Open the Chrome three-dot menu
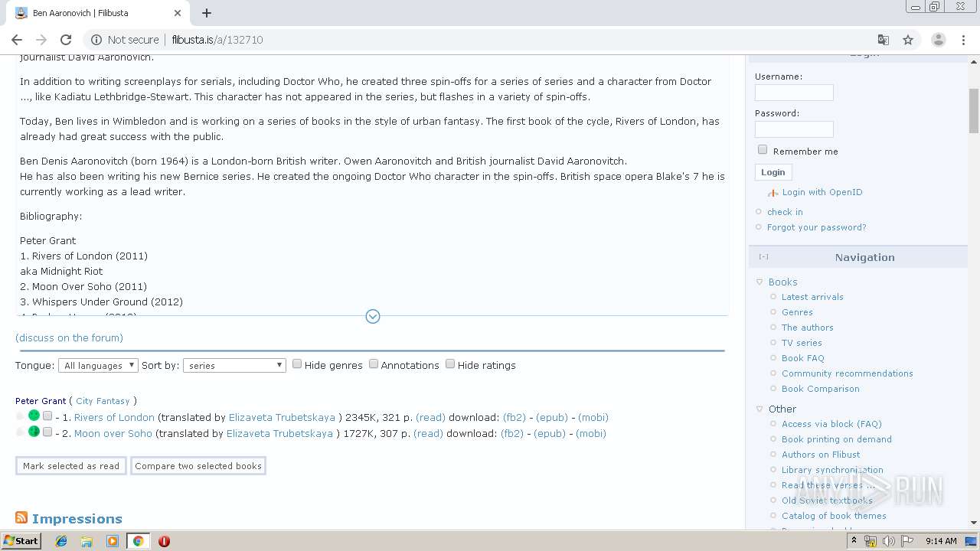980x551 pixels. [963, 40]
